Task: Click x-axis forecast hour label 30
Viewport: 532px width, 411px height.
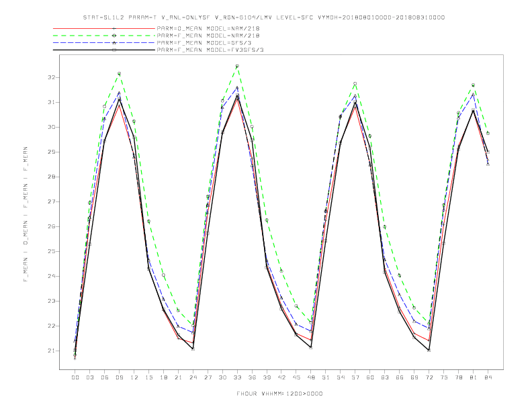Action: click(222, 377)
